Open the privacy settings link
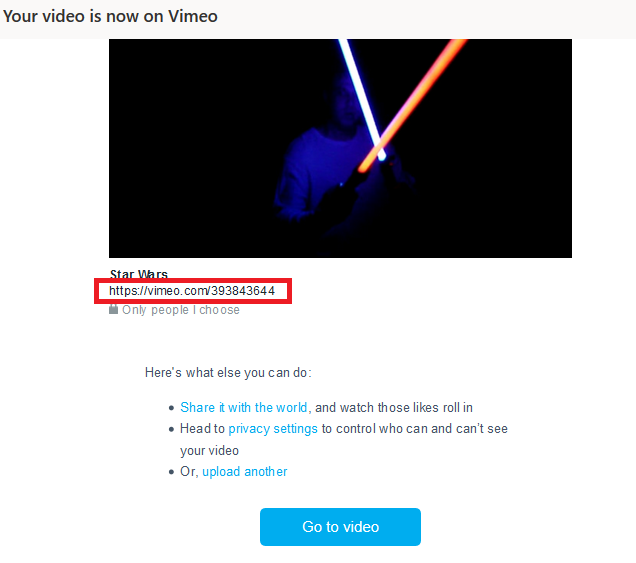636x563 pixels. click(x=273, y=429)
